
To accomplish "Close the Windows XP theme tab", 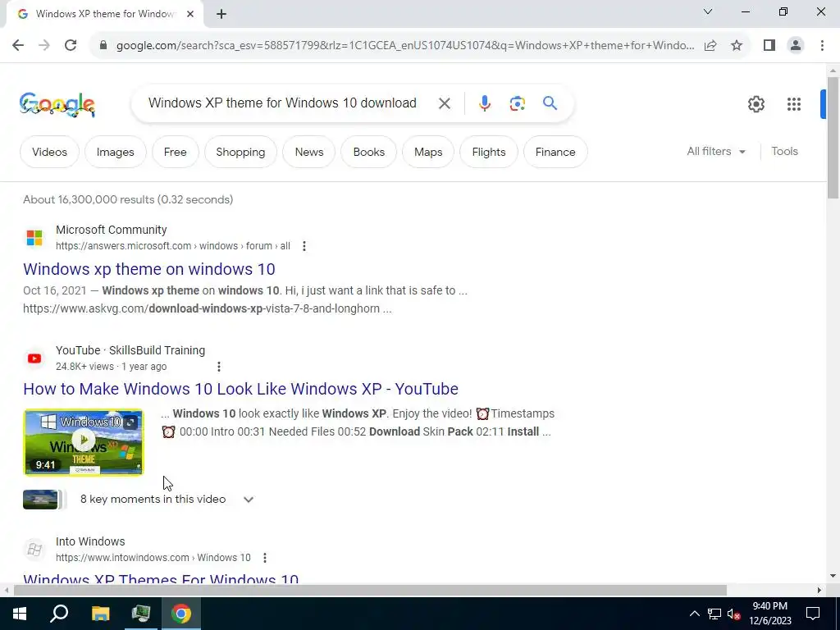I will pos(190,14).
